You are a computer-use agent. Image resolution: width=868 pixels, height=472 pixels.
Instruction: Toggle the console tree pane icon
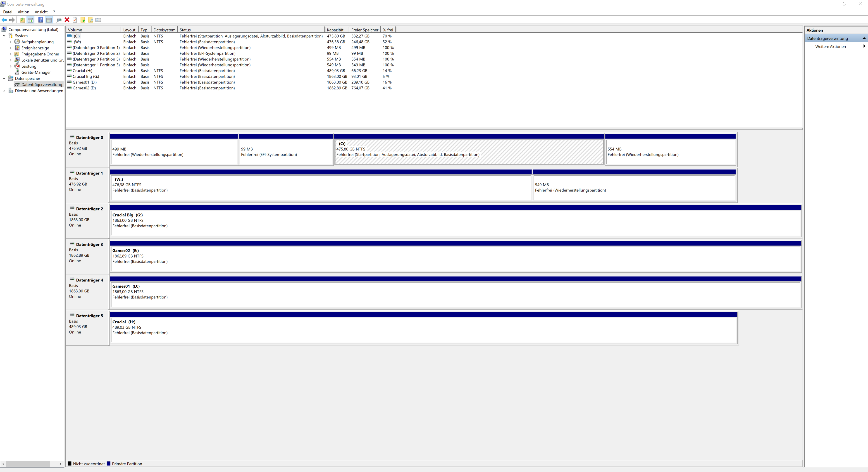coord(31,20)
